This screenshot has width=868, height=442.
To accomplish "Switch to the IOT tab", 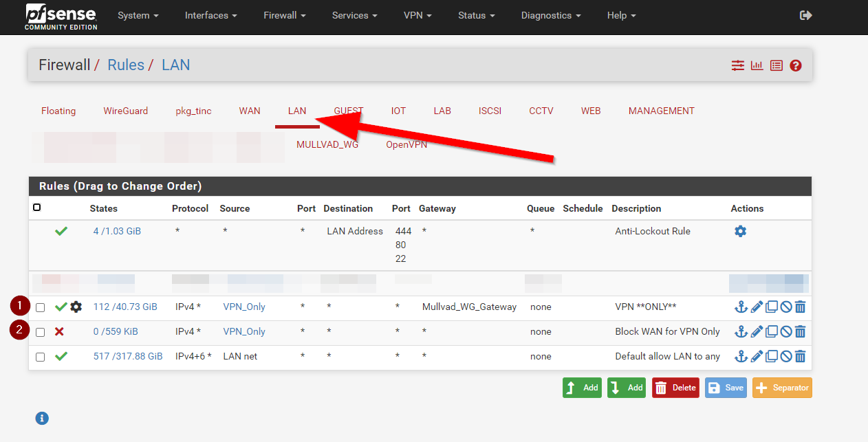I will coord(399,111).
